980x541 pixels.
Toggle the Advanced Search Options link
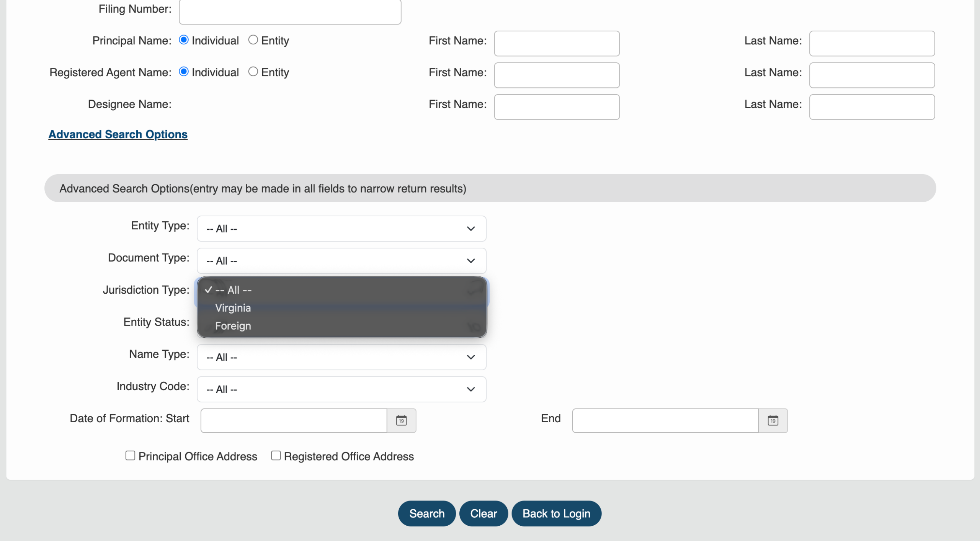[x=118, y=134]
